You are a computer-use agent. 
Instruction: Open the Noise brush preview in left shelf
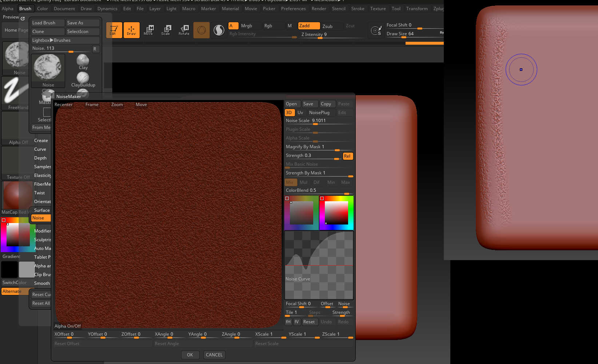pos(16,58)
